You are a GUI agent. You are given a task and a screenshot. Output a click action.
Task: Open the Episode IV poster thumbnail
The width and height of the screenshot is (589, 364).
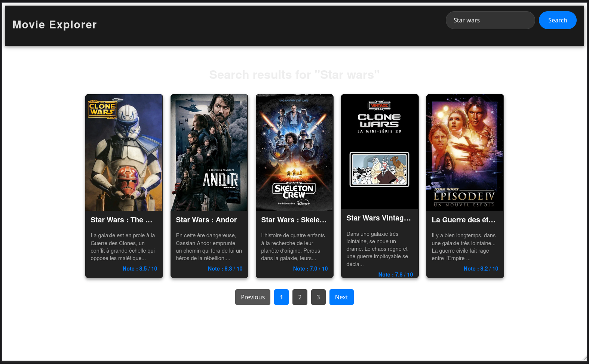pyautogui.click(x=465, y=152)
